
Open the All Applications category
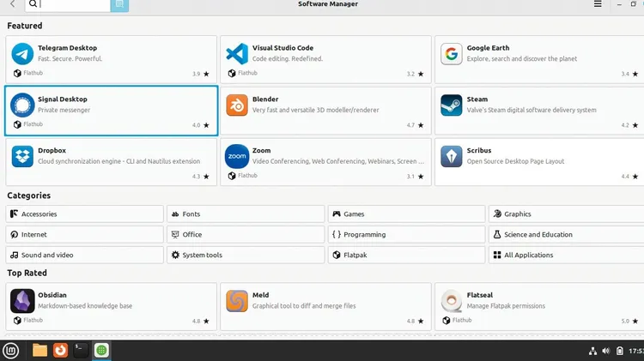[567, 255]
